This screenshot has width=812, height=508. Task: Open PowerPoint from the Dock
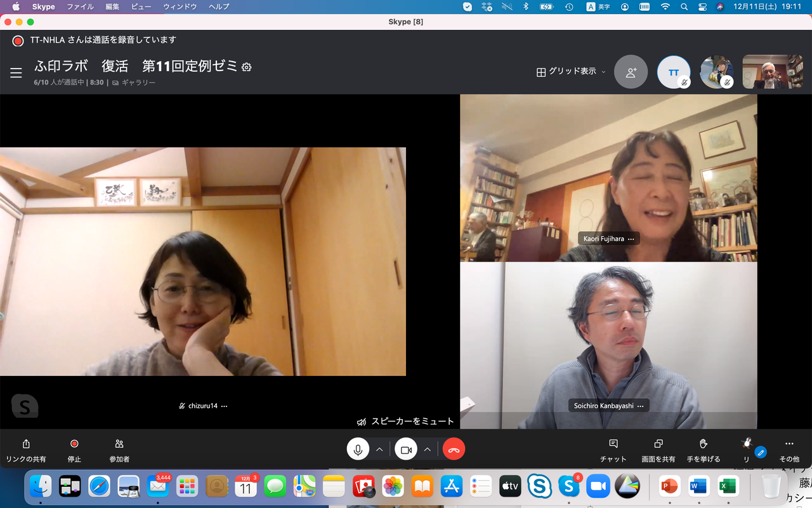(x=669, y=486)
